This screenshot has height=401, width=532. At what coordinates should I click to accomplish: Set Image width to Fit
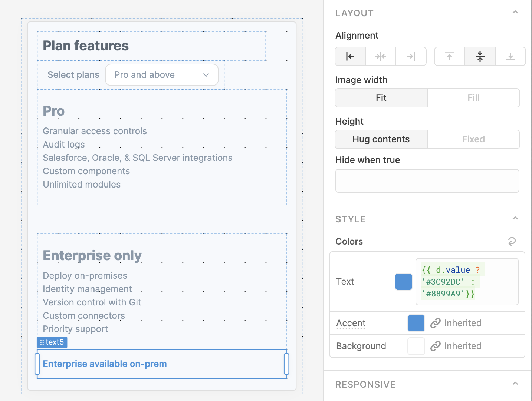(x=381, y=98)
